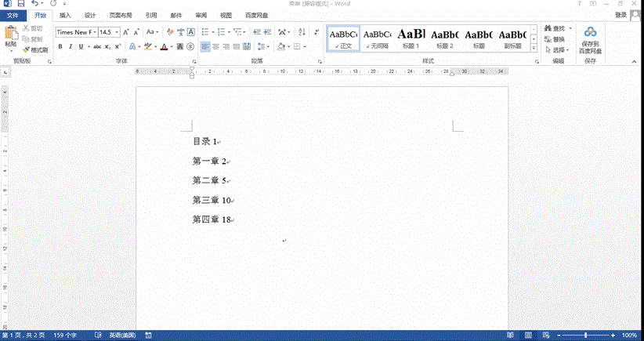
Task: Apply the 标题 1 heading style
Action: (x=411, y=38)
